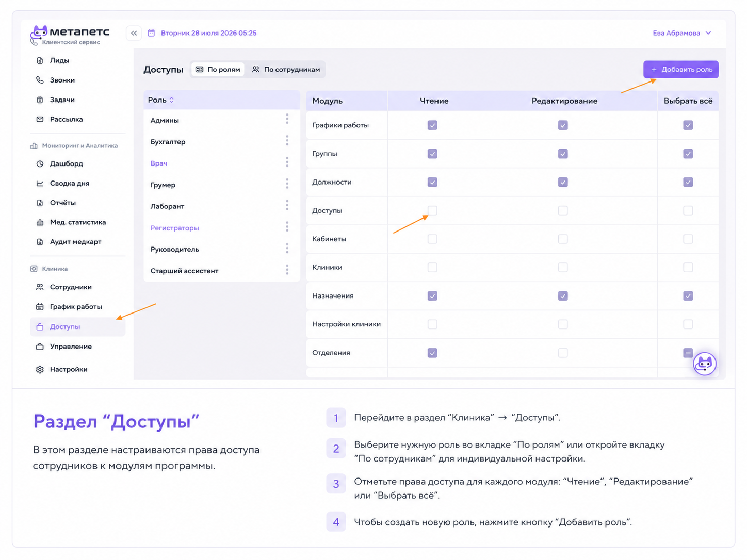Open the Сотрудники menu item
Image resolution: width=747 pixels, height=560 pixels.
tap(77, 287)
